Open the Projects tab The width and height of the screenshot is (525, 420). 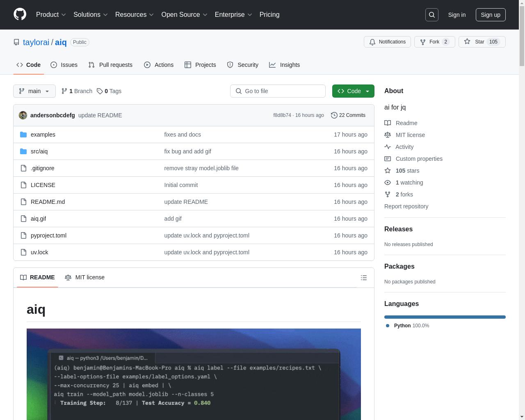[200, 65]
